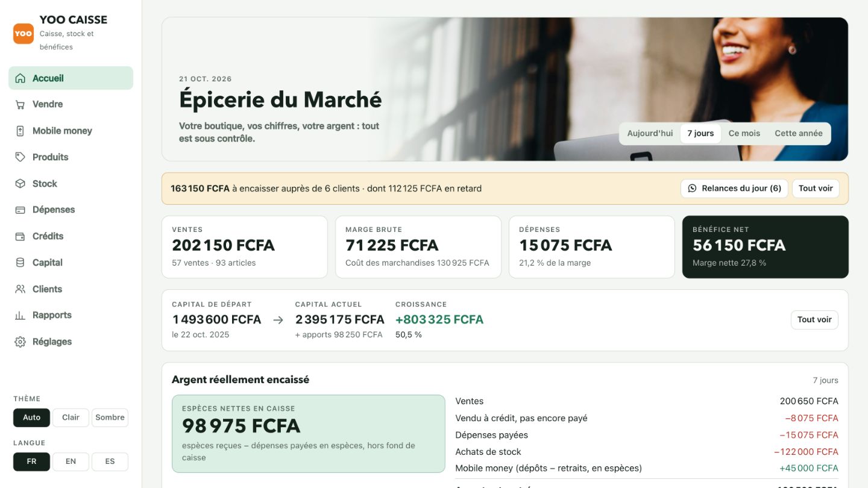This screenshot has width=868, height=488.
Task: Click the card icon for Dépenses
Action: coord(20,210)
